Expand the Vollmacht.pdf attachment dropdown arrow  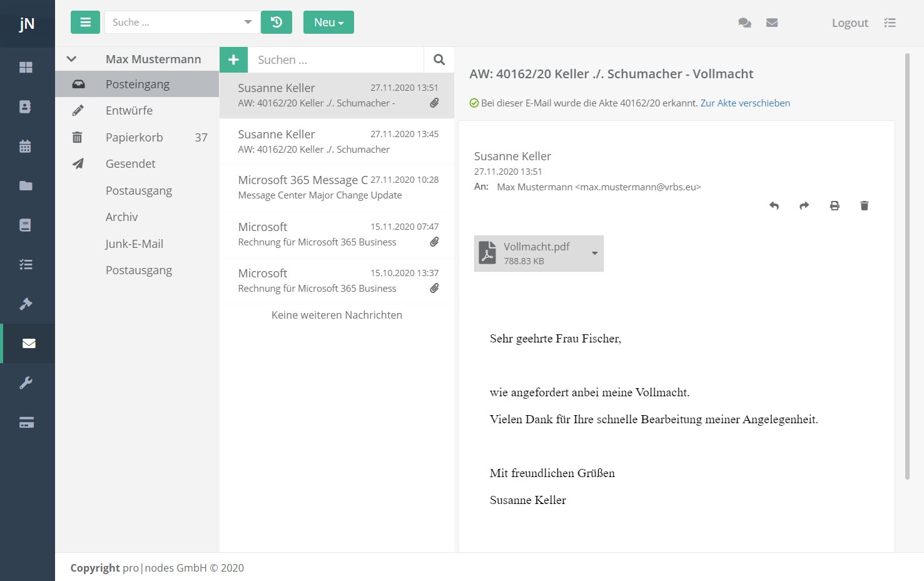[594, 253]
